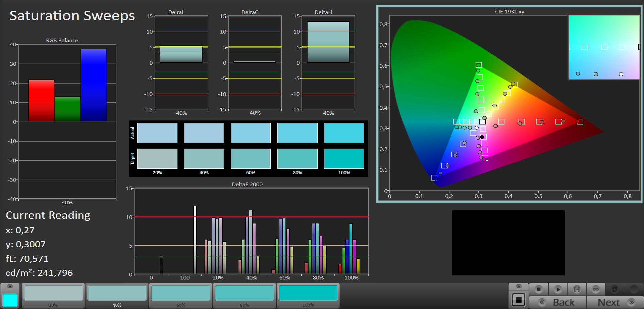Click the white point square in CIE diagram

click(x=482, y=121)
